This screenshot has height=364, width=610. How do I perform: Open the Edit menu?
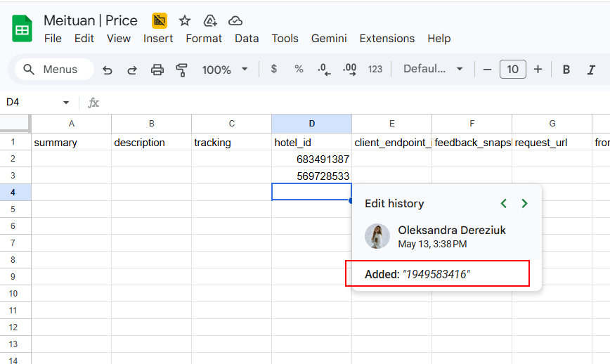pyautogui.click(x=84, y=39)
